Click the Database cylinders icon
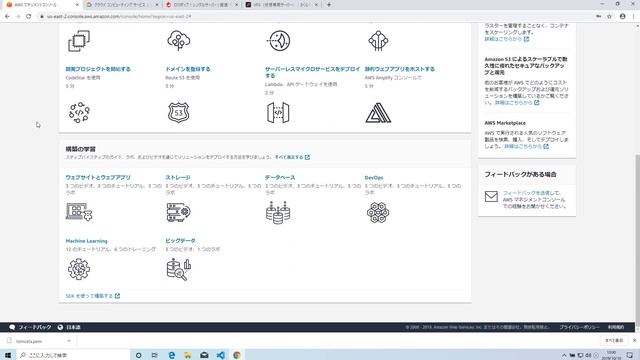Viewport: 640px width, 360px height. tap(278, 213)
